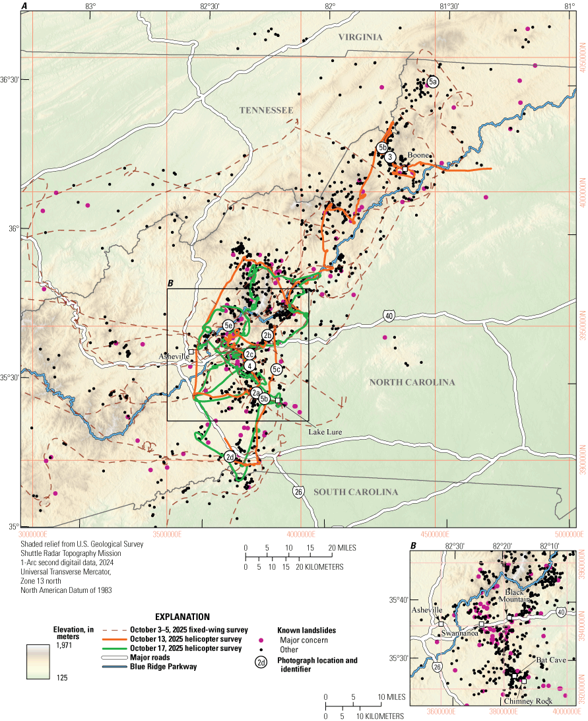
Task: Select the photograph marker labeled 2b
Action: point(267,335)
